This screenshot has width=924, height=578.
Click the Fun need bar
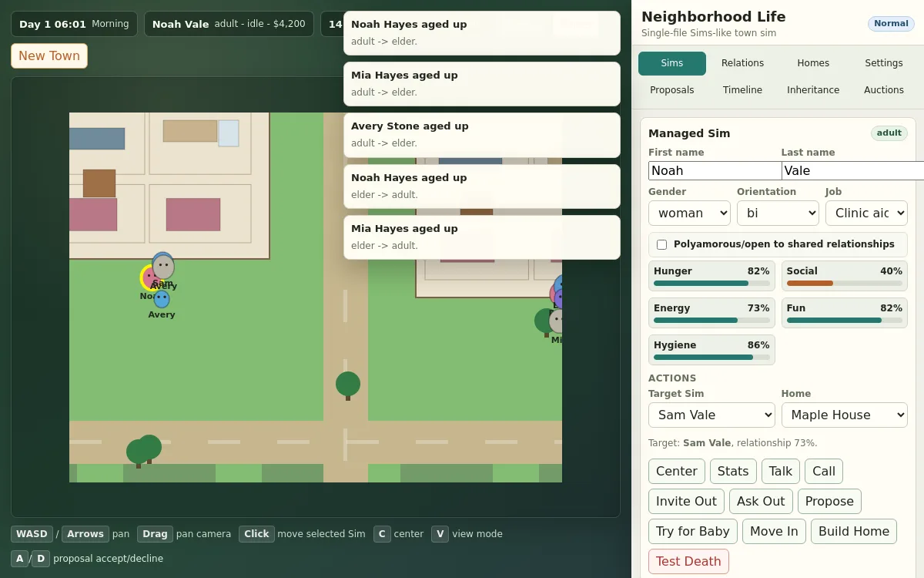845,320
